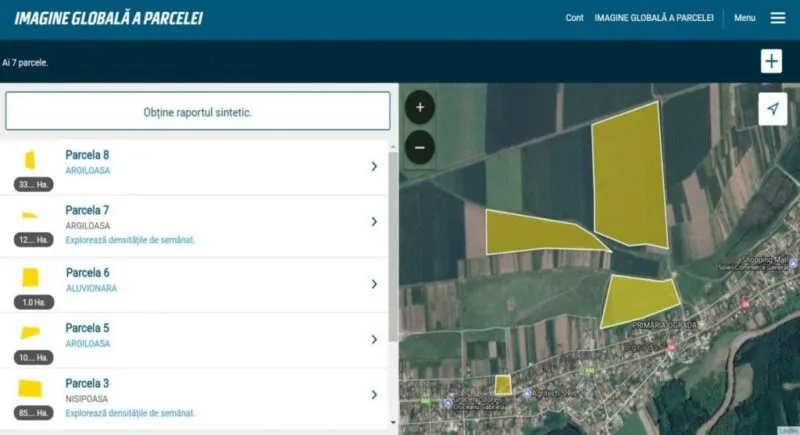Image resolution: width=800 pixels, height=435 pixels.
Task: Click the parcel list scrollbar thumb
Action: (393, 247)
